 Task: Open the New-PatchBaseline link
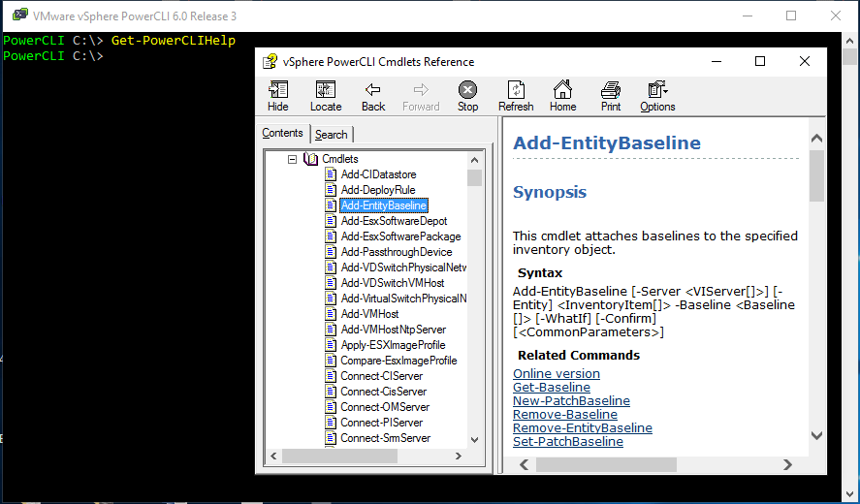coord(571,401)
